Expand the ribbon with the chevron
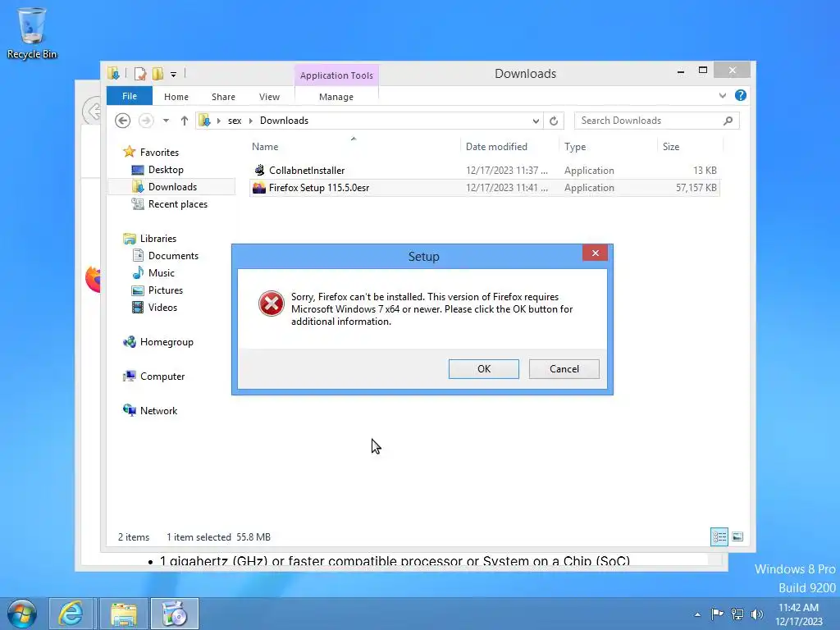This screenshot has width=840, height=630. pos(723,95)
